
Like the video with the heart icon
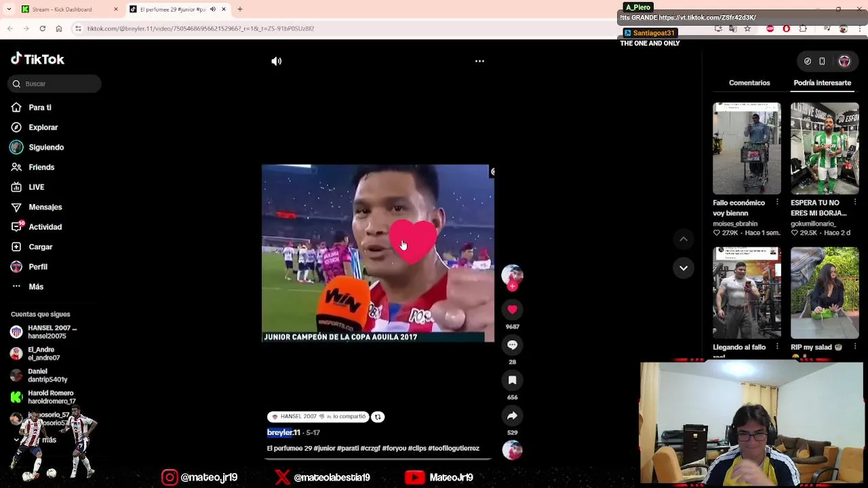[512, 310]
